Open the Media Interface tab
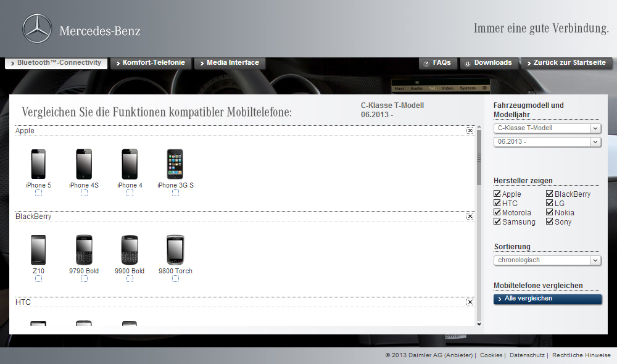The height and width of the screenshot is (364, 617). (x=230, y=63)
